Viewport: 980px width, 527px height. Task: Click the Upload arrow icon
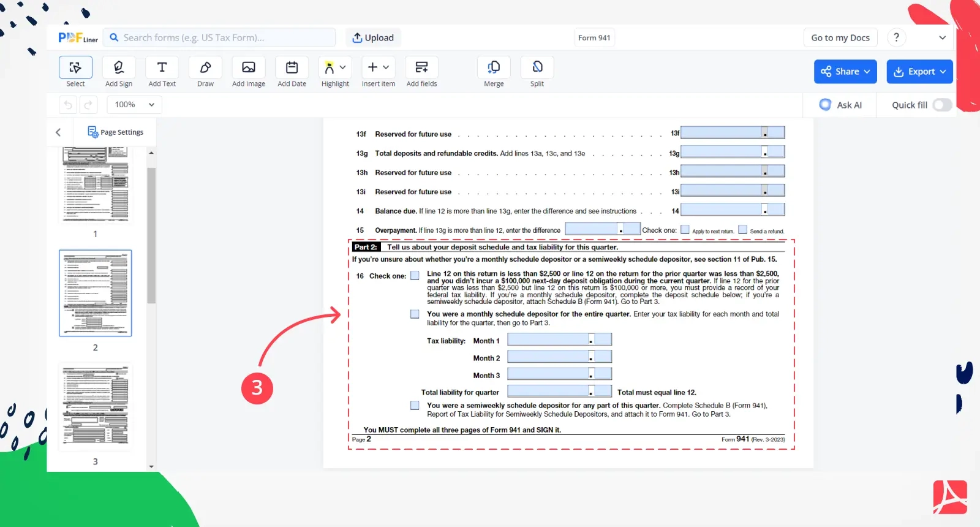[x=357, y=37]
